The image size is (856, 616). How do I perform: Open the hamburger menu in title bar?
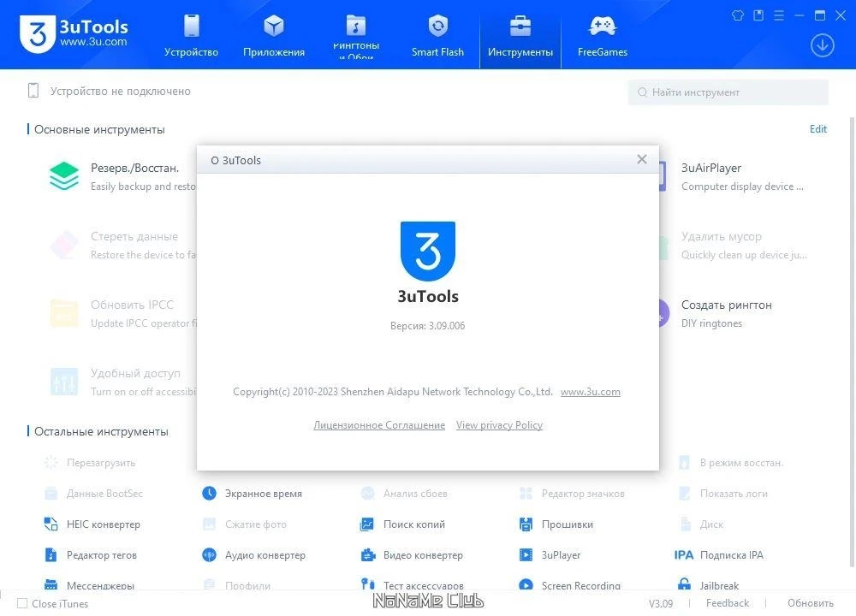pos(779,15)
